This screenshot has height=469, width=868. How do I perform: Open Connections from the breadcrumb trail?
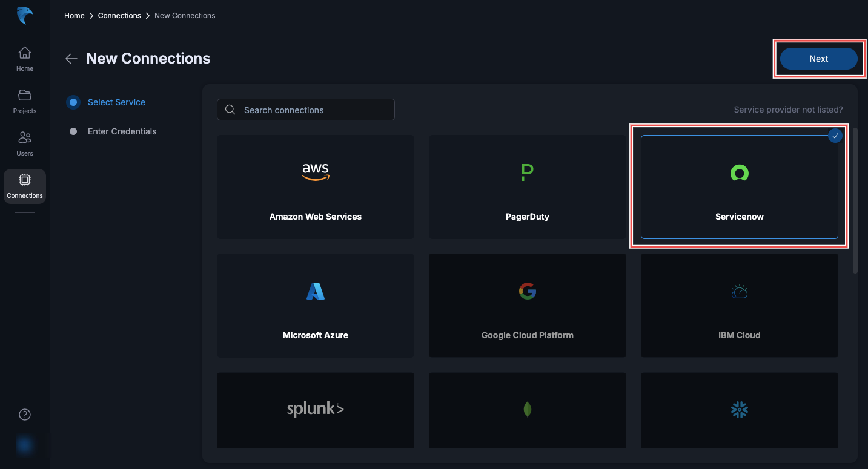[119, 15]
